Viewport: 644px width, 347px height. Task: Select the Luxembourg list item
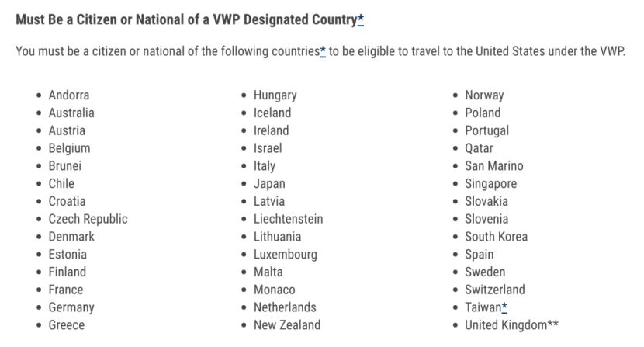[x=285, y=255]
